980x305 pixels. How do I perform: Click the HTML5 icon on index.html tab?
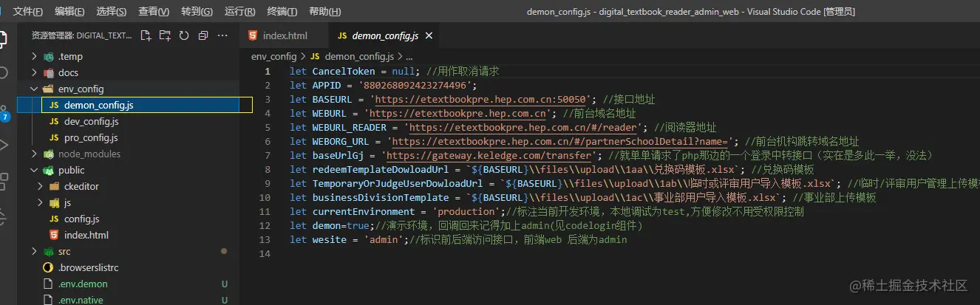tap(253, 35)
